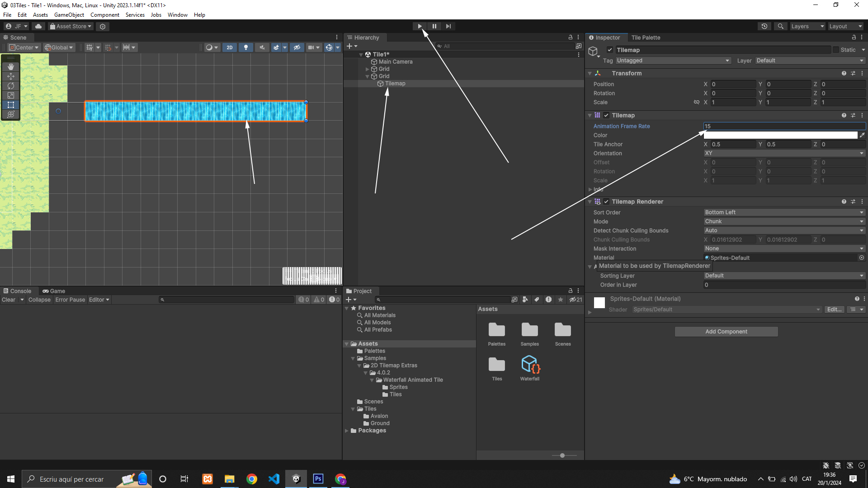Click the Undo History icon
Image resolution: width=868 pixels, height=488 pixels.
tap(764, 26)
